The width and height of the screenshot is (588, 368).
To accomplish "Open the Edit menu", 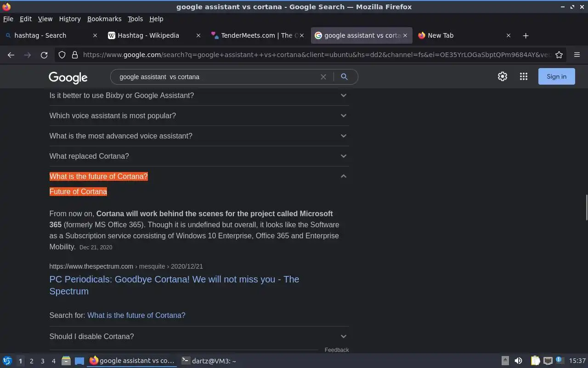I will coord(26,19).
